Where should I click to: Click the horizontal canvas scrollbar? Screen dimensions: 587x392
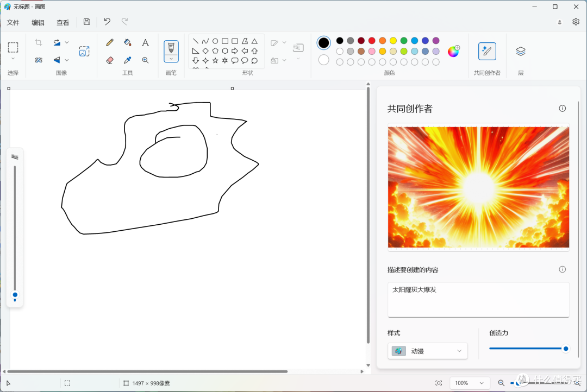[147, 371]
